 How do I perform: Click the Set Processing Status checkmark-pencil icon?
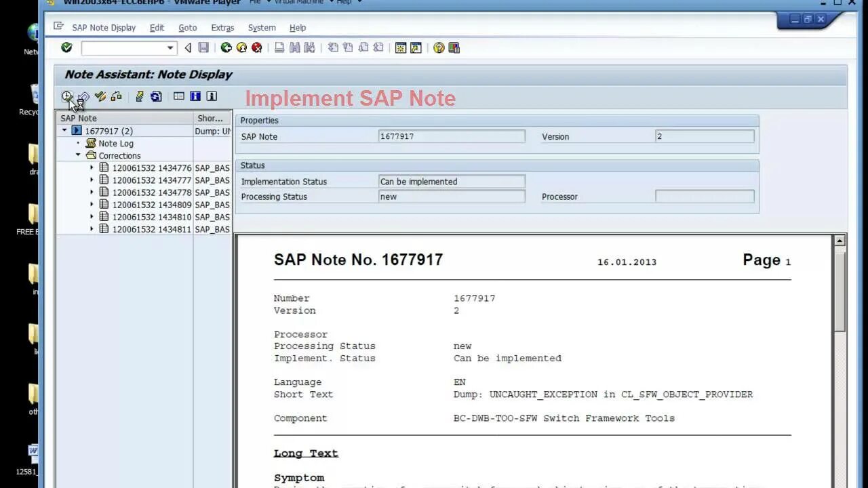click(x=100, y=96)
